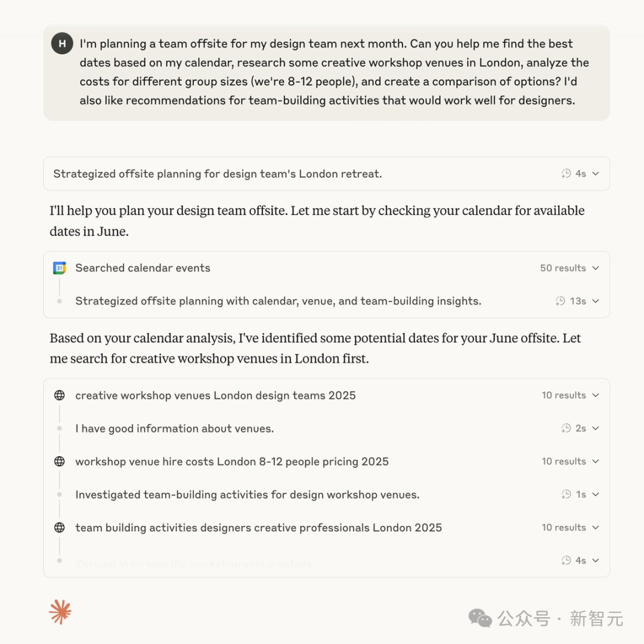Expand the last 4s thinking step
The height and width of the screenshot is (644, 644).
click(596, 561)
